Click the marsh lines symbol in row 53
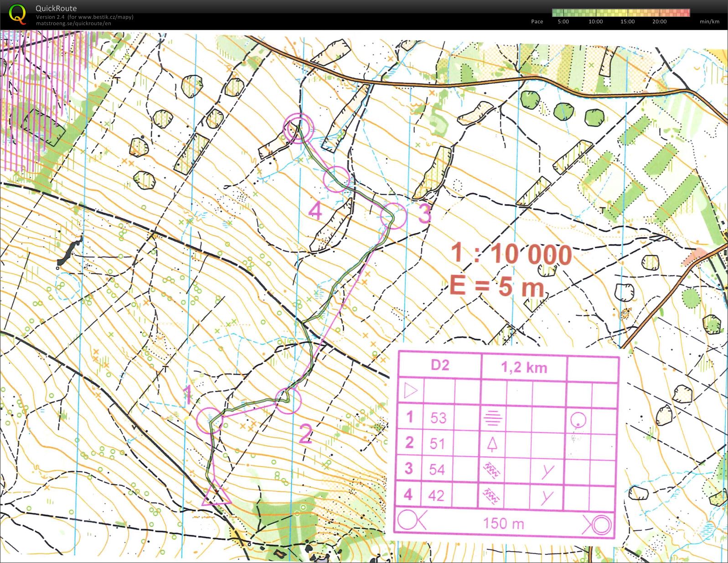728x563 pixels. 493,418
